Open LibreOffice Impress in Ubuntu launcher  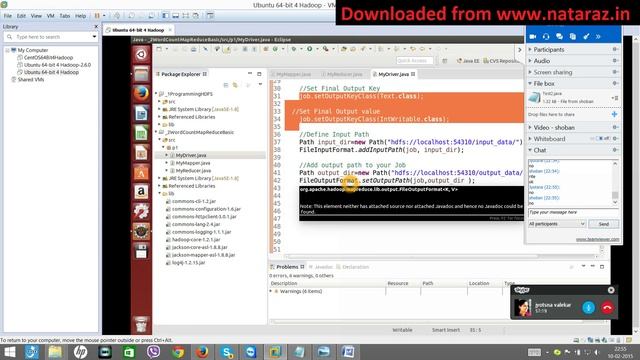tap(141, 153)
